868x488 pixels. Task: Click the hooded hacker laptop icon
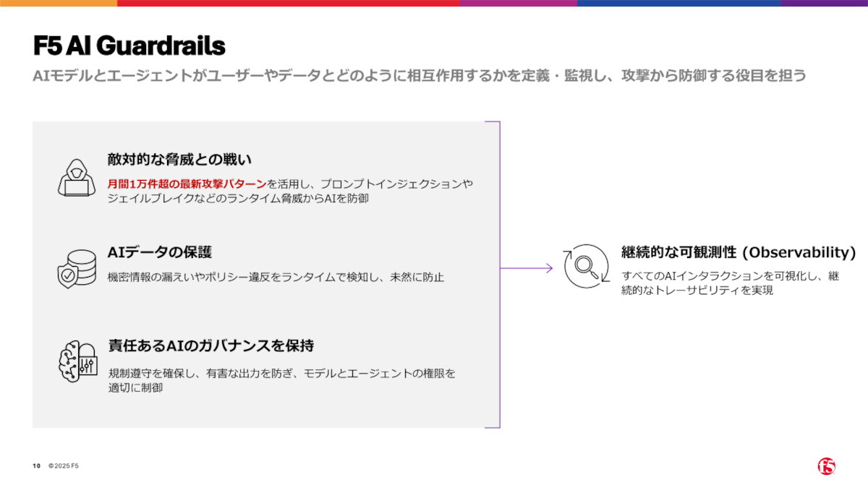point(77,178)
